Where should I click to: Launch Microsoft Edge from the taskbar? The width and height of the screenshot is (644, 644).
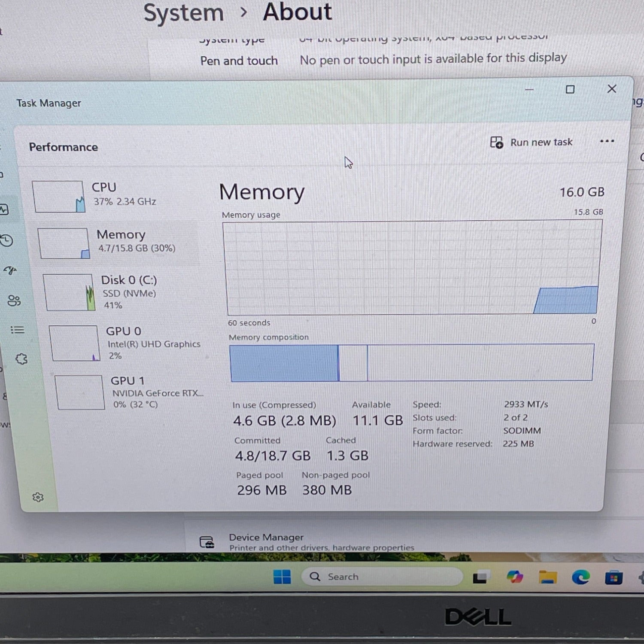pos(580,577)
